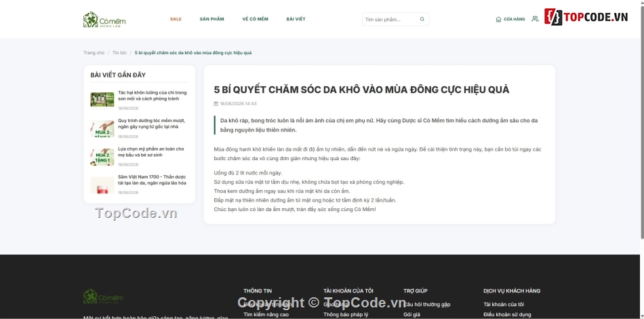
Task: Open article about chì trong son môi
Action: pos(152,96)
